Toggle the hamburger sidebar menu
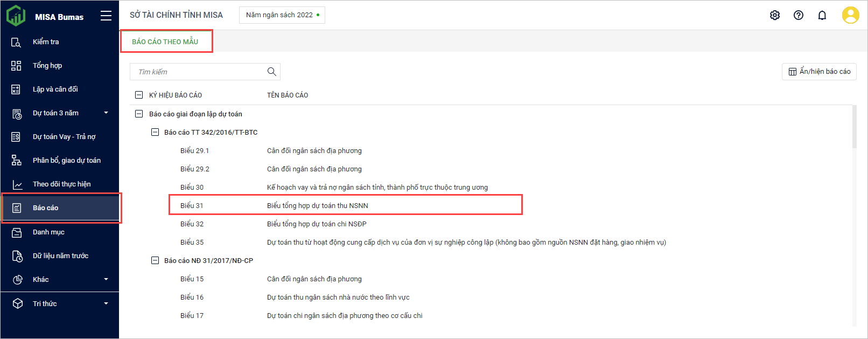The height and width of the screenshot is (339, 868). tap(106, 16)
